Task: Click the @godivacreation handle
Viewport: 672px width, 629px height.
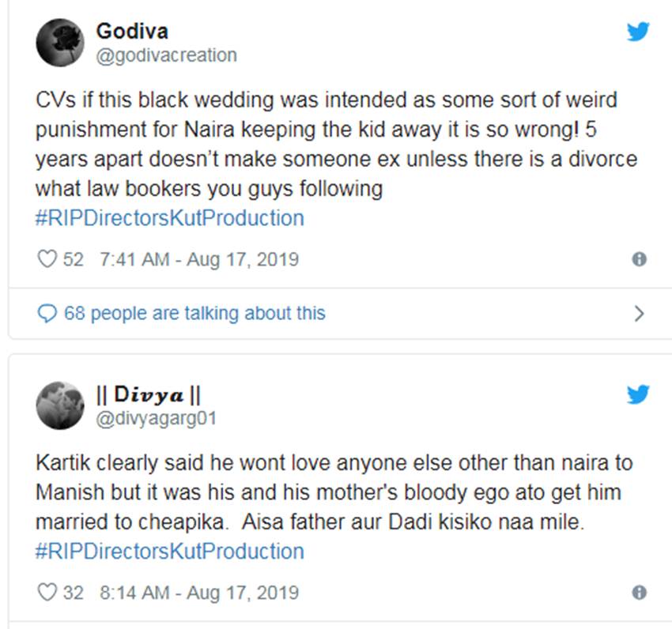Action: coord(166,55)
